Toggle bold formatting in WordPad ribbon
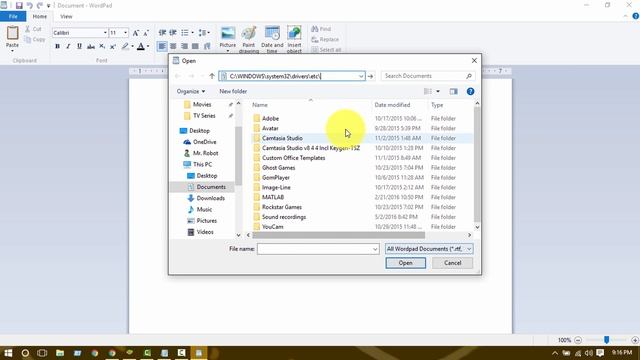 [x=58, y=47]
